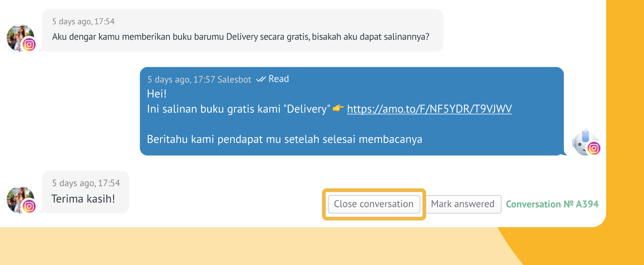Click the Instagram badge on Salesbot avatar
The image size is (644, 265).
tap(594, 149)
